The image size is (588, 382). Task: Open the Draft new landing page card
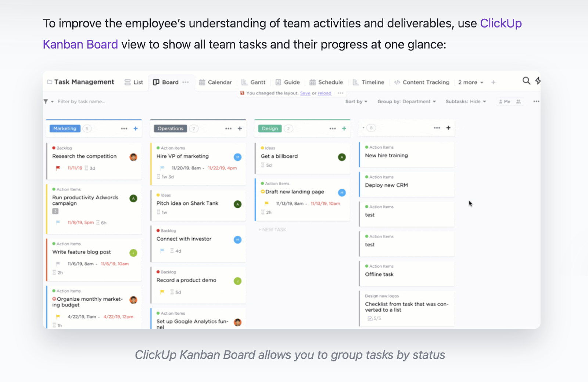click(x=302, y=200)
